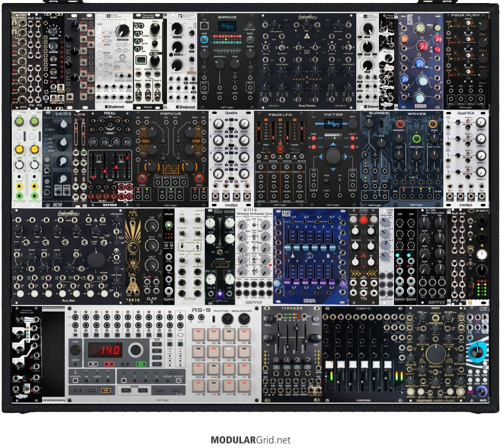Screen dimensions: 502x448
Task: Select the LOOP effect button on OX
Action: click(x=470, y=381)
